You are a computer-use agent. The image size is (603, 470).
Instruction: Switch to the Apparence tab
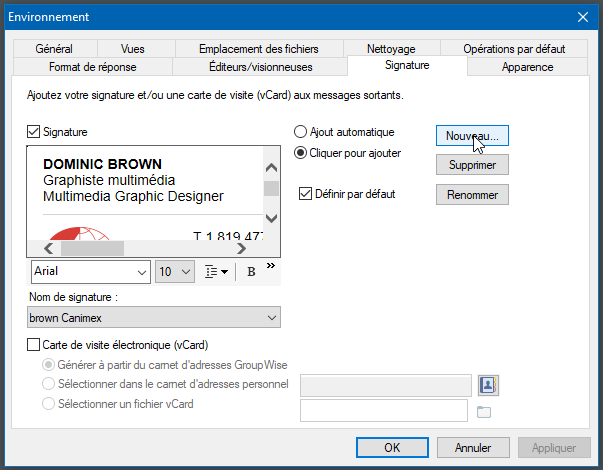tap(527, 67)
